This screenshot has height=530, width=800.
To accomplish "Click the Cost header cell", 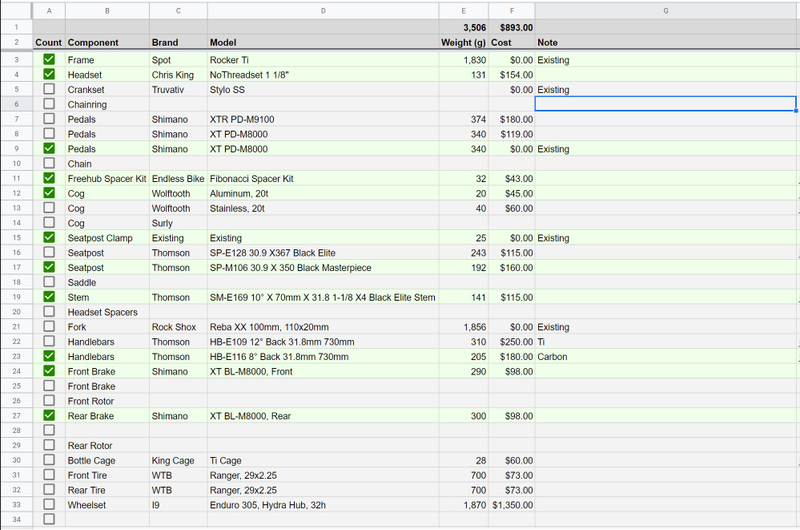I will [x=512, y=42].
